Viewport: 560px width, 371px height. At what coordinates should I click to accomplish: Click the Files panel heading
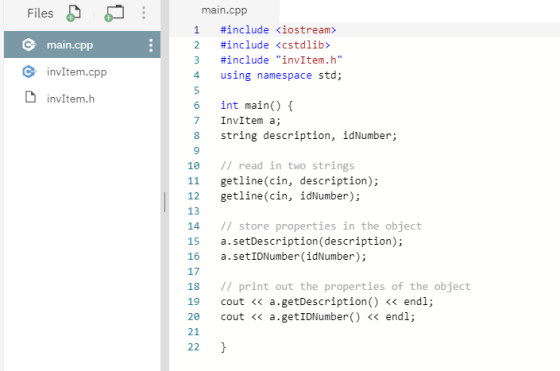[x=40, y=14]
